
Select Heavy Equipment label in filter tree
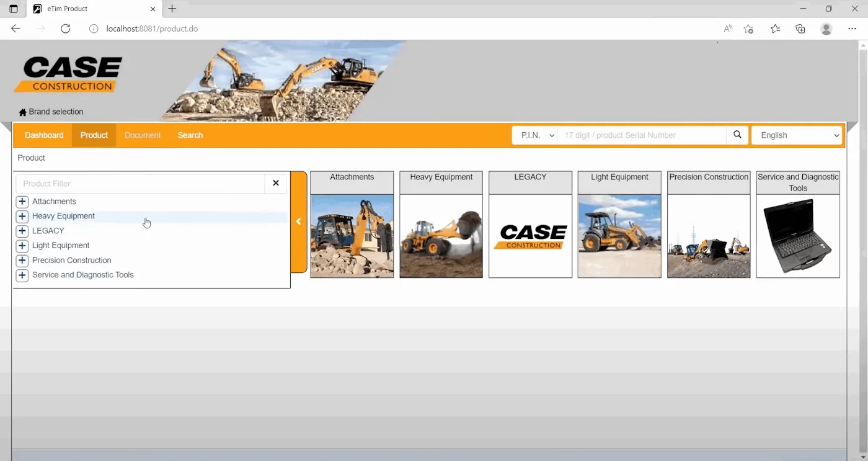click(x=63, y=216)
